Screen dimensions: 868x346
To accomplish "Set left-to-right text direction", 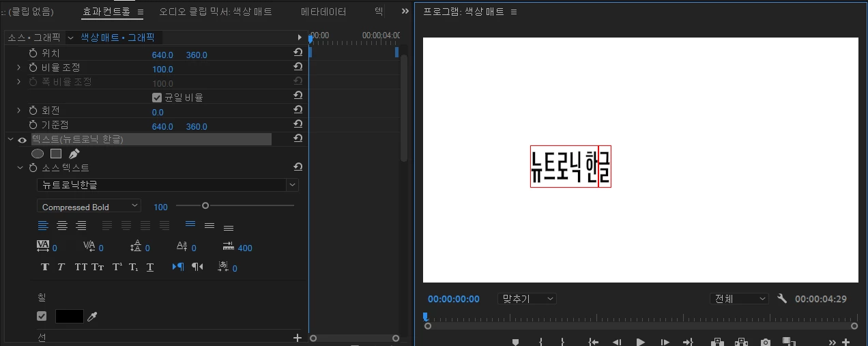I will [x=178, y=268].
